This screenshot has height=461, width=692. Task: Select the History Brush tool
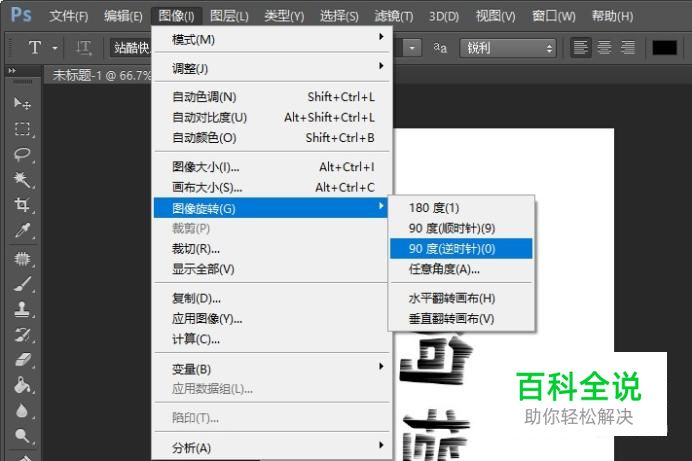pos(22,335)
